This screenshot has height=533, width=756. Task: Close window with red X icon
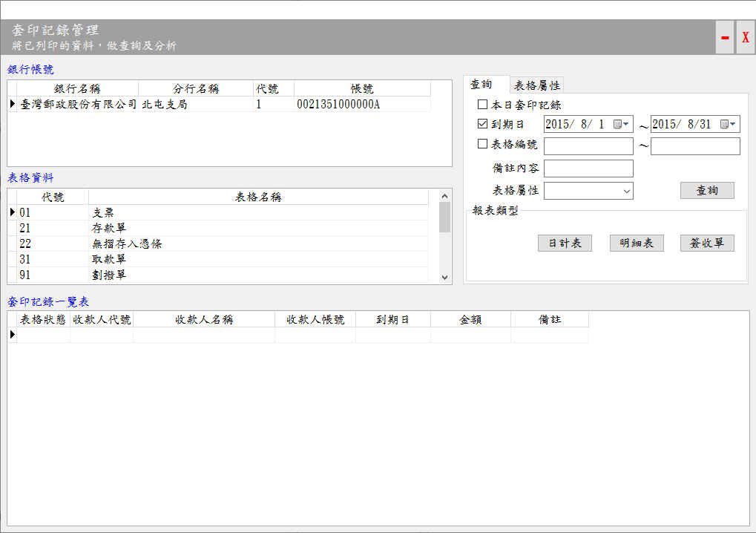coord(746,37)
